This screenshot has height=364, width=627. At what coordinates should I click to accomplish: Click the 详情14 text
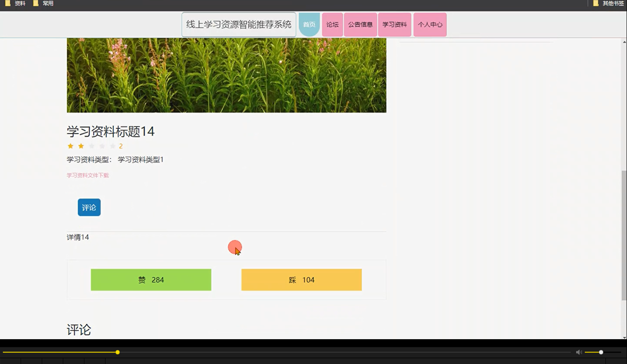(x=78, y=237)
